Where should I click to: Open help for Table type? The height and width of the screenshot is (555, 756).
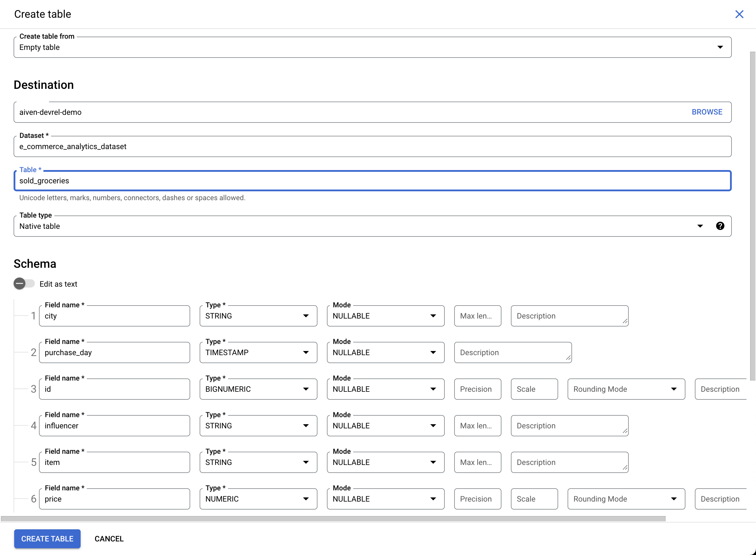point(720,226)
